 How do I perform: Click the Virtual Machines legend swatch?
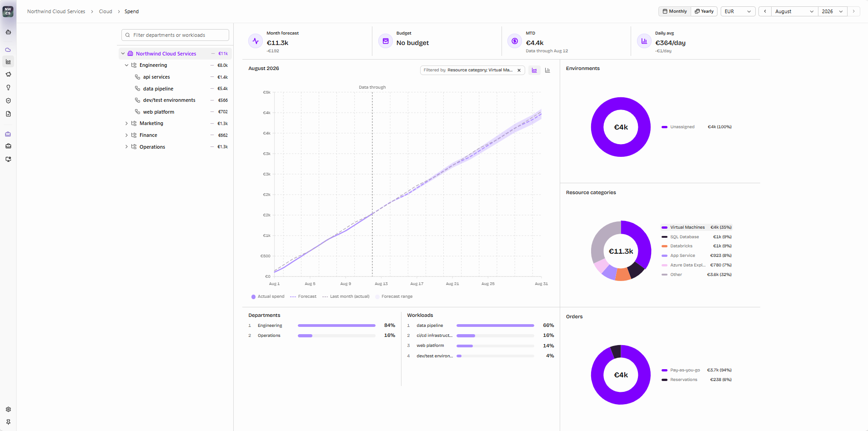(x=664, y=227)
